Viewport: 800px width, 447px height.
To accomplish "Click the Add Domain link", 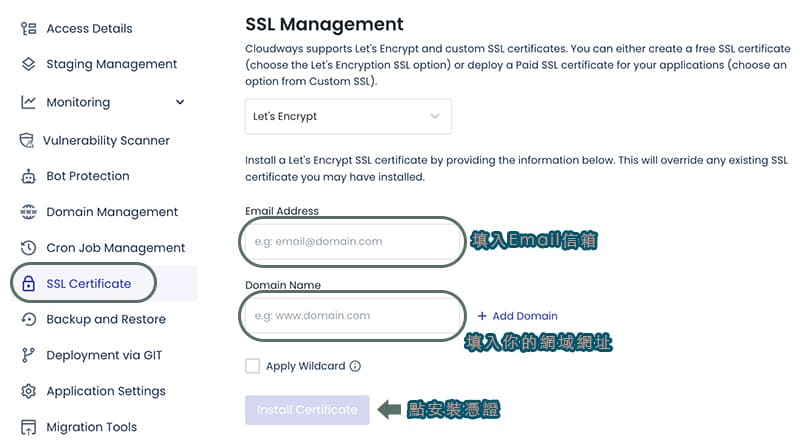I will pos(517,316).
